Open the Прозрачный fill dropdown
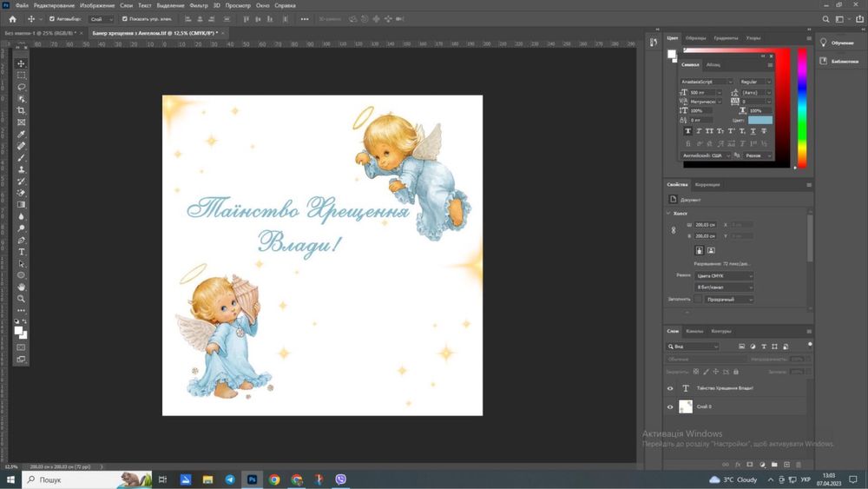868x489 pixels. [x=730, y=299]
